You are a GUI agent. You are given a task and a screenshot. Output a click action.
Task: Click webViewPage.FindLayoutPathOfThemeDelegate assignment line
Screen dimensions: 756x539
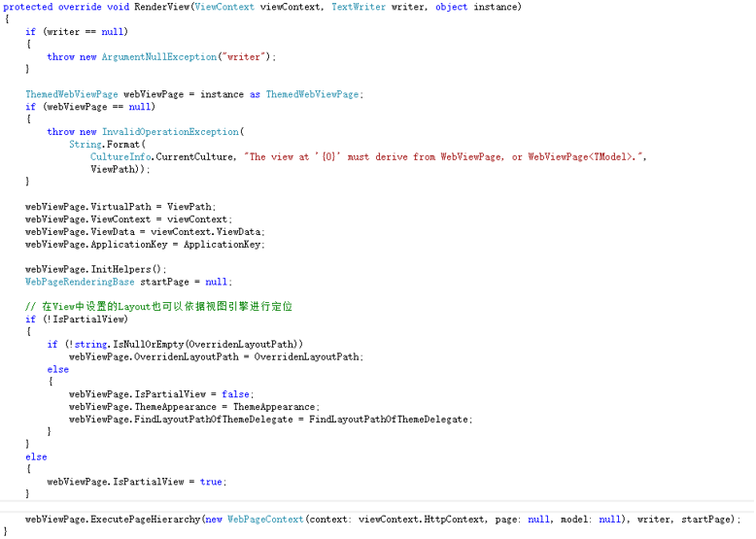(x=271, y=420)
